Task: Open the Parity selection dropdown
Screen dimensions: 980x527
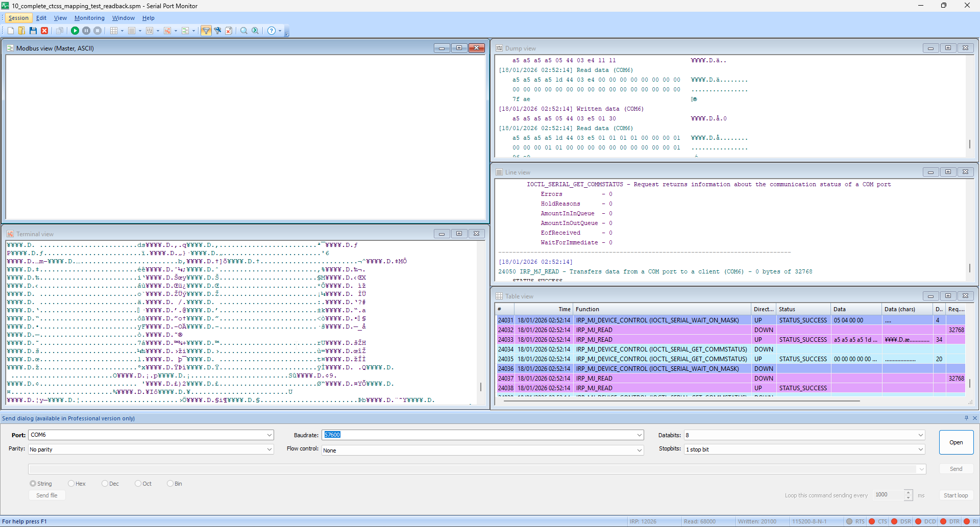Action: click(x=269, y=449)
